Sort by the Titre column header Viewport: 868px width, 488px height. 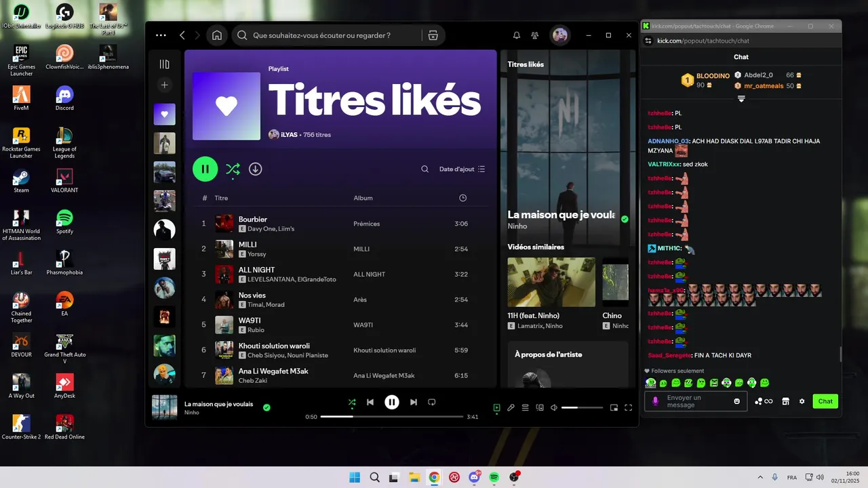coord(221,198)
